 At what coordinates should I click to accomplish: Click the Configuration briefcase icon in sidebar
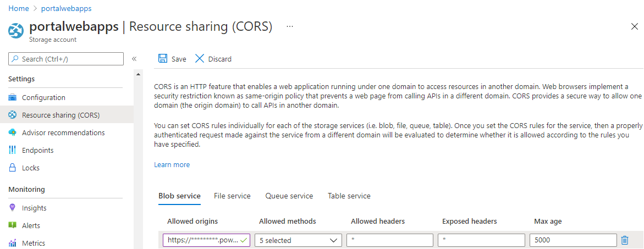12,98
